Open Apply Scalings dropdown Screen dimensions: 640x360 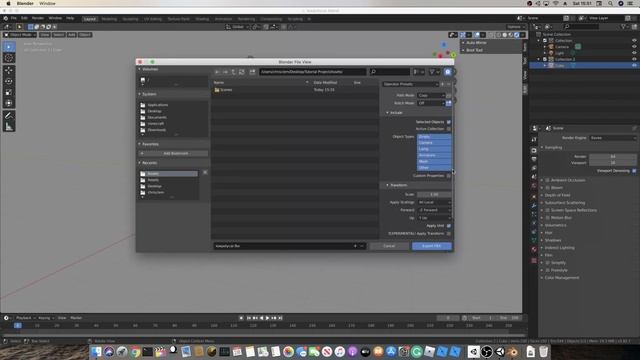click(434, 202)
